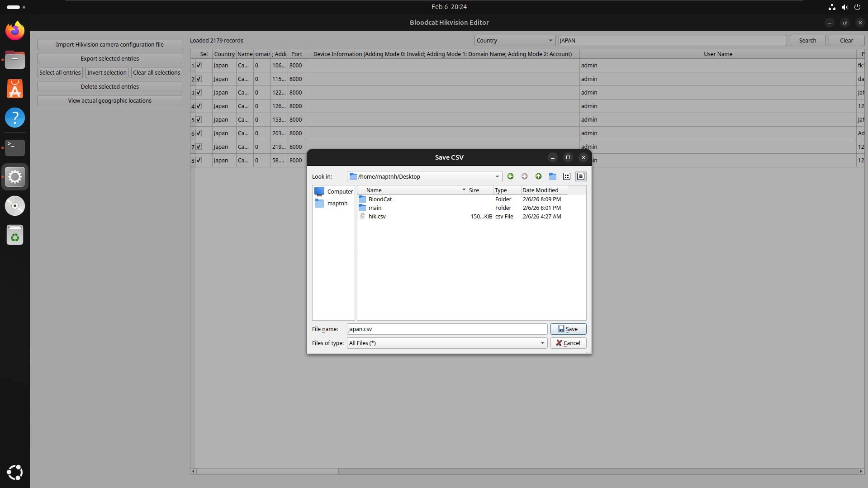
Task: Uncheck the Sel checkbox in row 2
Action: click(x=199, y=79)
